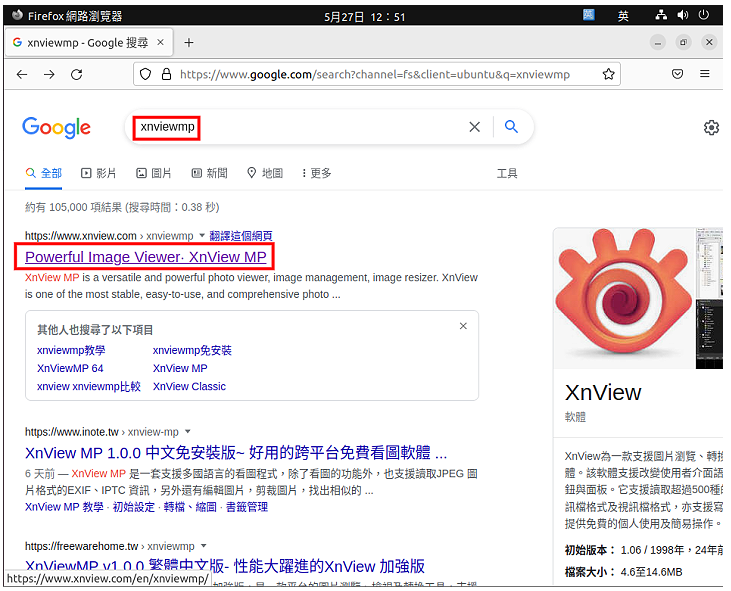
Task: Click the 英 language indicator
Action: [x=623, y=16]
